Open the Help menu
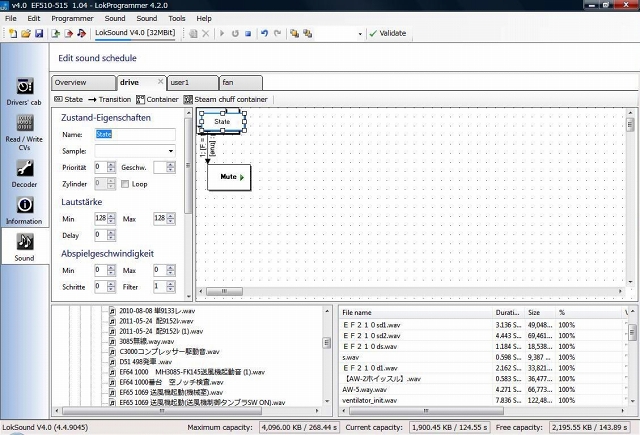 tap(204, 18)
